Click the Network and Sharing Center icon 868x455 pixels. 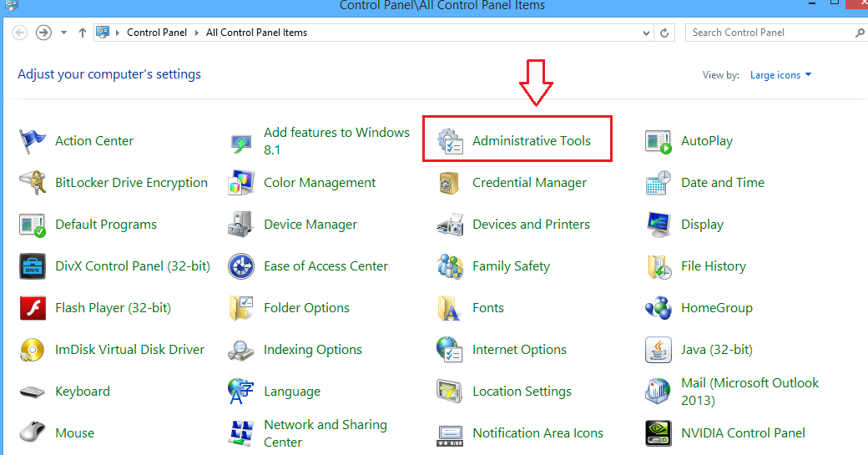point(241,433)
